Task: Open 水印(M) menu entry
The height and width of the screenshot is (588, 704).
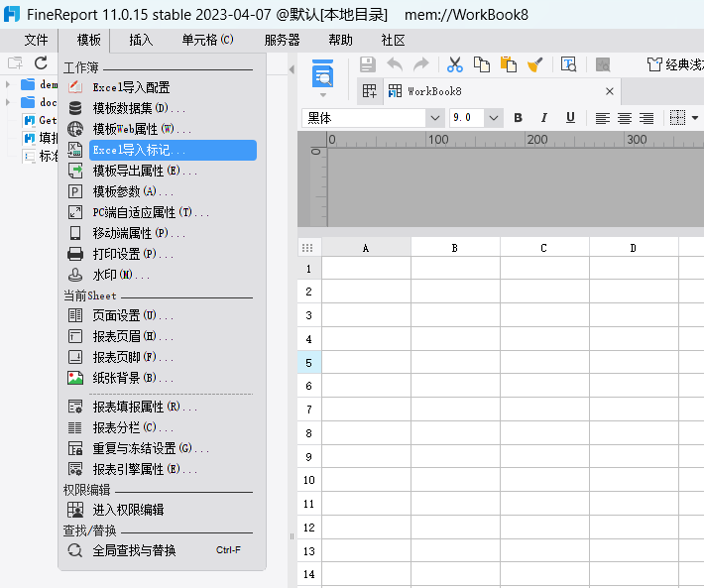Action: pos(162,275)
